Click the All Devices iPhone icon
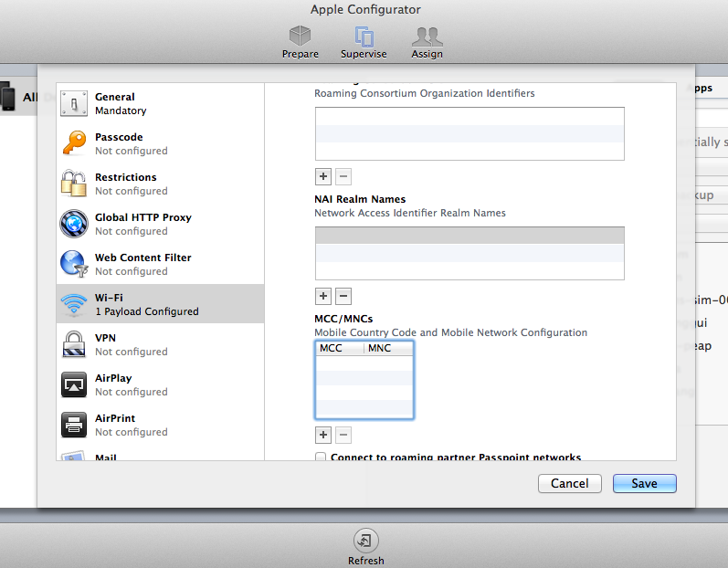728x568 pixels. (8, 97)
